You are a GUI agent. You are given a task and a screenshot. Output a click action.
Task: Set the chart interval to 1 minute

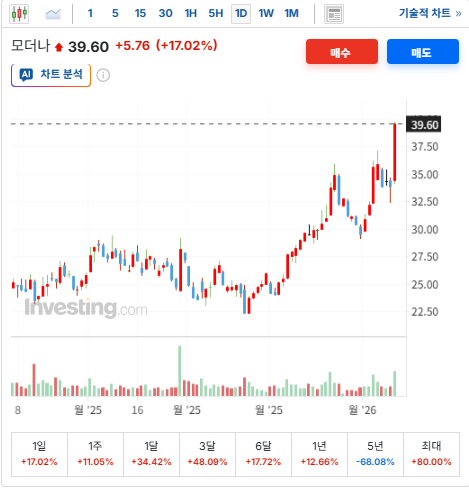(90, 13)
